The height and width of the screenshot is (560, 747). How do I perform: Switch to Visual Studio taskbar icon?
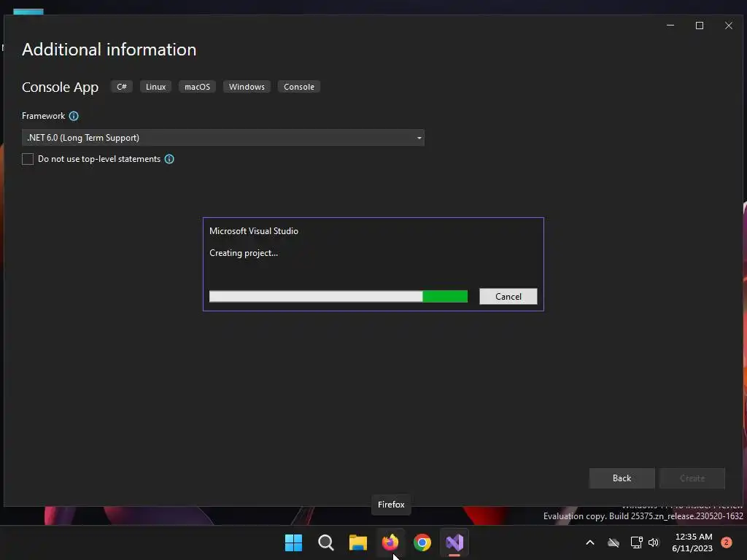[x=454, y=542]
